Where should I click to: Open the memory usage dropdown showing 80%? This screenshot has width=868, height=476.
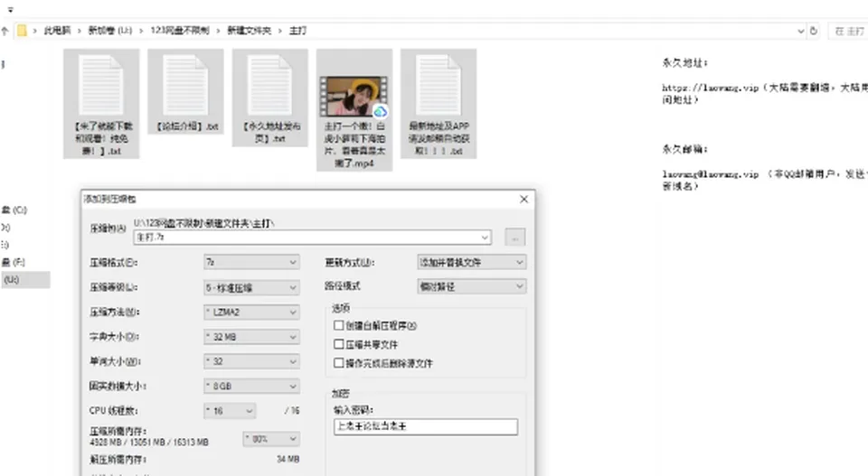271,439
